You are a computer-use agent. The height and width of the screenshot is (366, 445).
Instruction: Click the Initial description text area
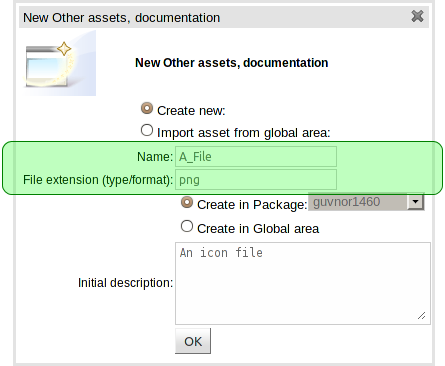[x=303, y=283]
